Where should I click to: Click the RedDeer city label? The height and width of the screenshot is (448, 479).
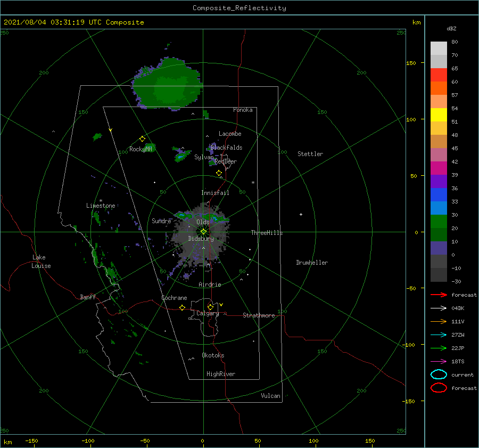pos(226,161)
